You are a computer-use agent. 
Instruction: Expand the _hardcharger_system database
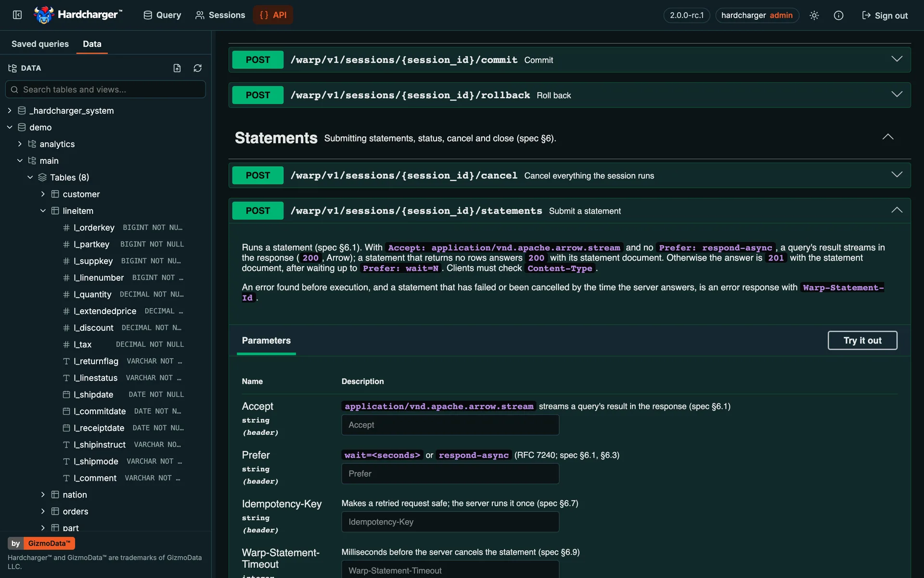point(10,110)
